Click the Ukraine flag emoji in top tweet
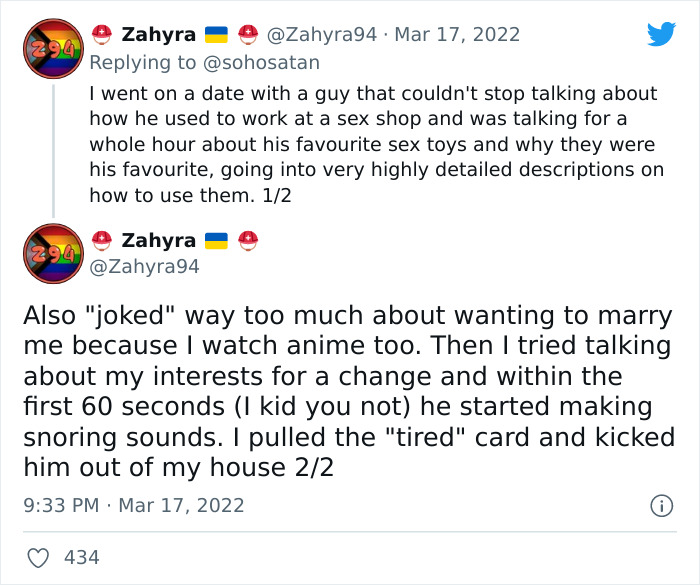The width and height of the screenshot is (700, 585). tap(216, 35)
